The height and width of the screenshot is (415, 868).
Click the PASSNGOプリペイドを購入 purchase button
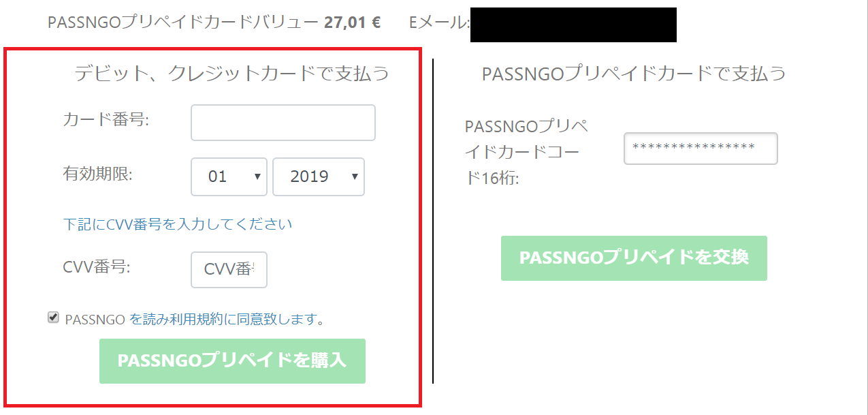click(232, 361)
